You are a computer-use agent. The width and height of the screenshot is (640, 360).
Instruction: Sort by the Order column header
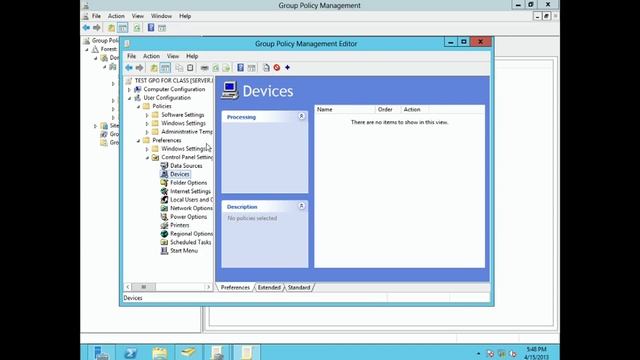(388, 109)
